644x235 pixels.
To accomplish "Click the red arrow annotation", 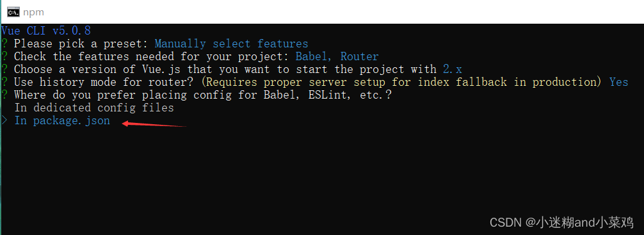I will (x=154, y=124).
